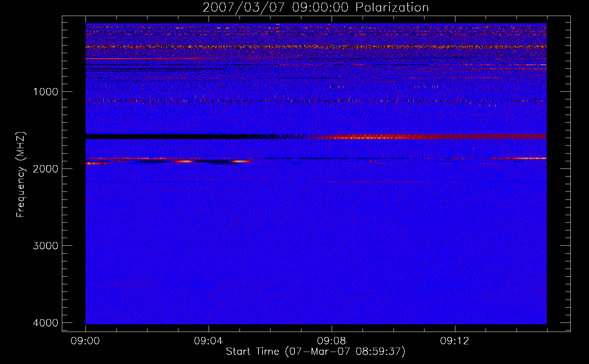The width and height of the screenshot is (589, 364).
Task: Click the 3000 frequency tick label
Action: (x=46, y=246)
